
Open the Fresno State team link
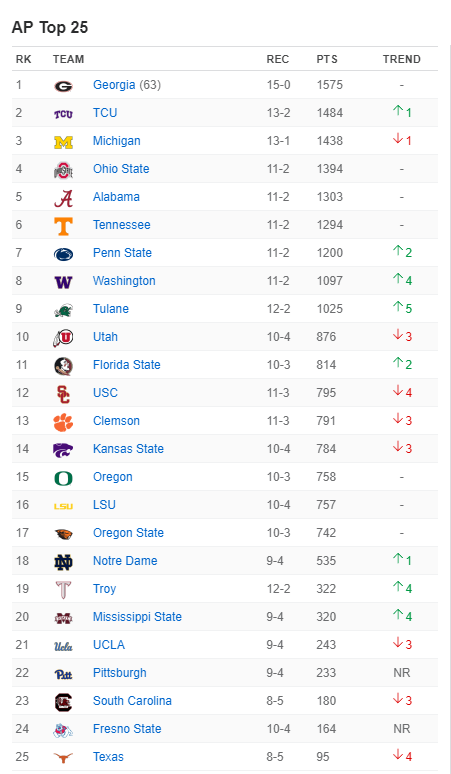127,729
